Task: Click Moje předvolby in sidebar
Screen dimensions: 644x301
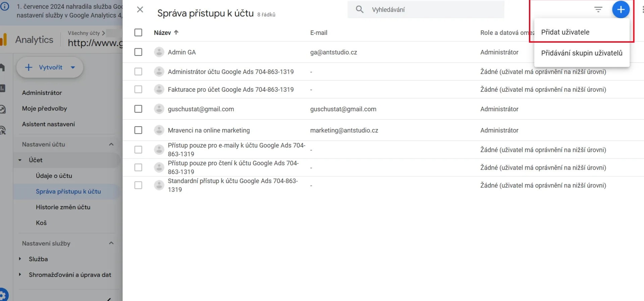Action: pyautogui.click(x=45, y=108)
